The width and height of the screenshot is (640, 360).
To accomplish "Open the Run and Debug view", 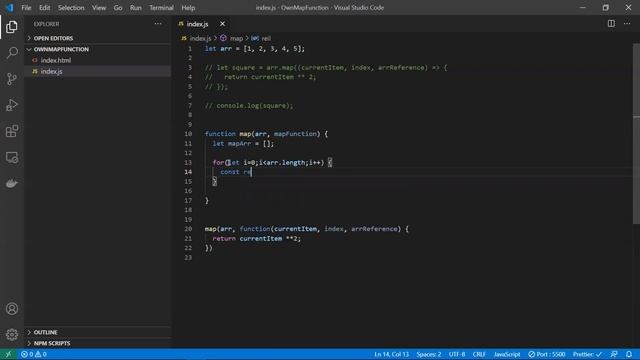I will click(x=12, y=105).
